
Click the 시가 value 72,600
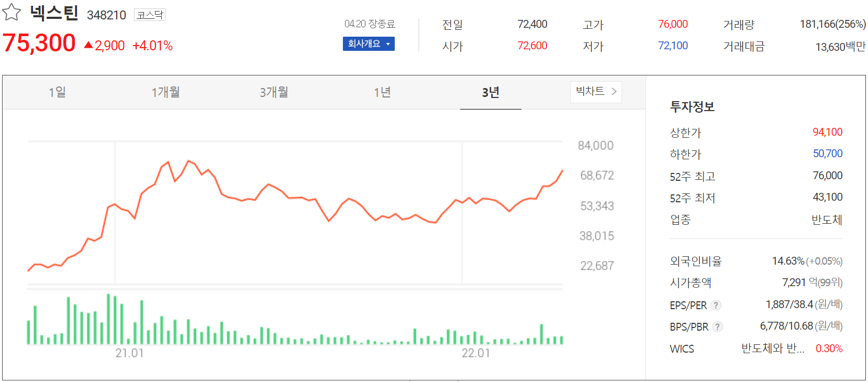coord(532,46)
